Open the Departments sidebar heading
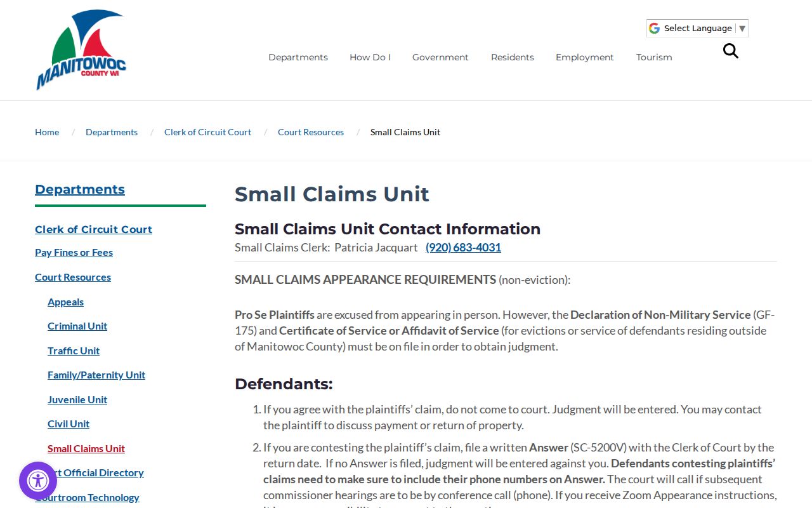Viewport: 812px width, 508px height. pos(80,189)
